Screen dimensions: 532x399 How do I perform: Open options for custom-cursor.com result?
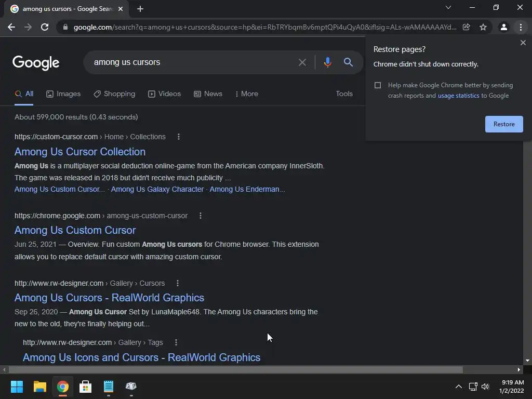click(x=179, y=137)
